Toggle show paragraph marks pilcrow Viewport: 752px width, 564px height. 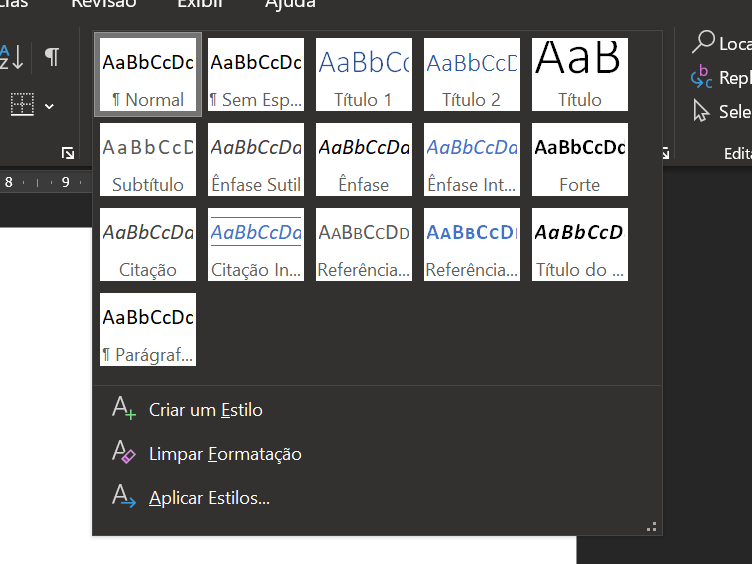click(51, 56)
